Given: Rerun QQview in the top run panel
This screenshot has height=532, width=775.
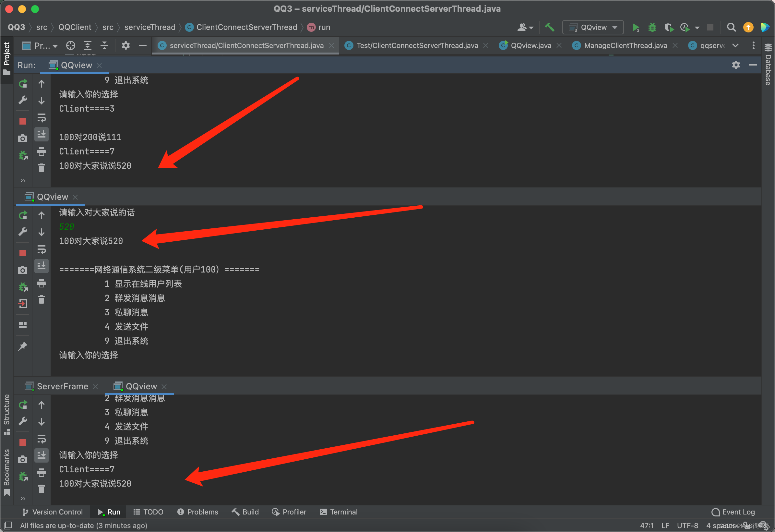Looking at the screenshot, I should [23, 83].
